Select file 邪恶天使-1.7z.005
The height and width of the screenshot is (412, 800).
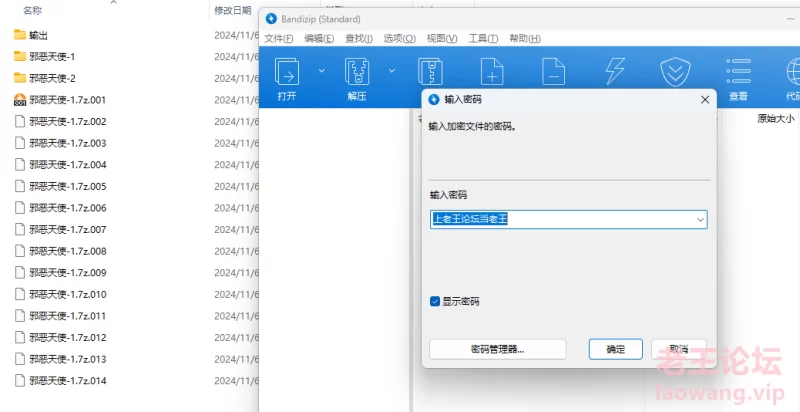68,186
